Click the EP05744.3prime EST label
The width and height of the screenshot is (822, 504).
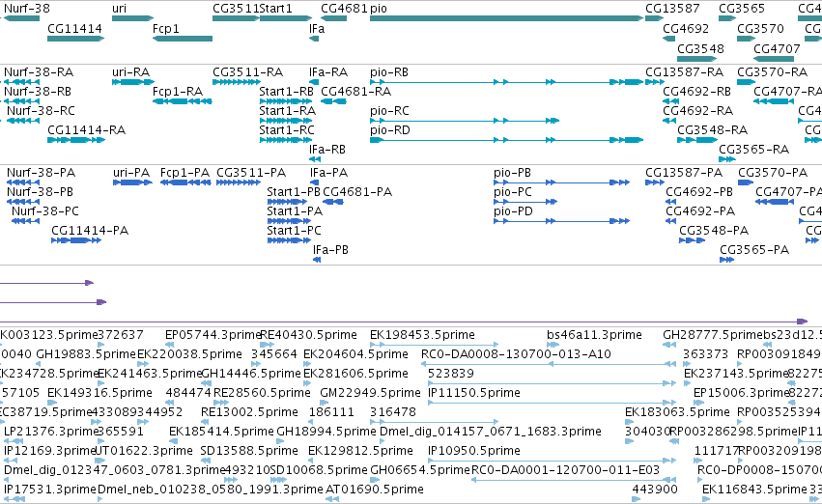pyautogui.click(x=213, y=335)
